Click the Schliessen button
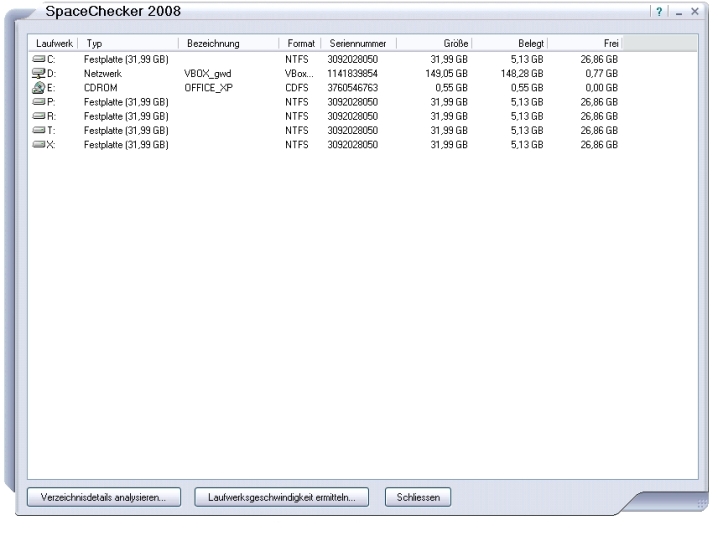Screen dimensions: 718x551 (419, 496)
